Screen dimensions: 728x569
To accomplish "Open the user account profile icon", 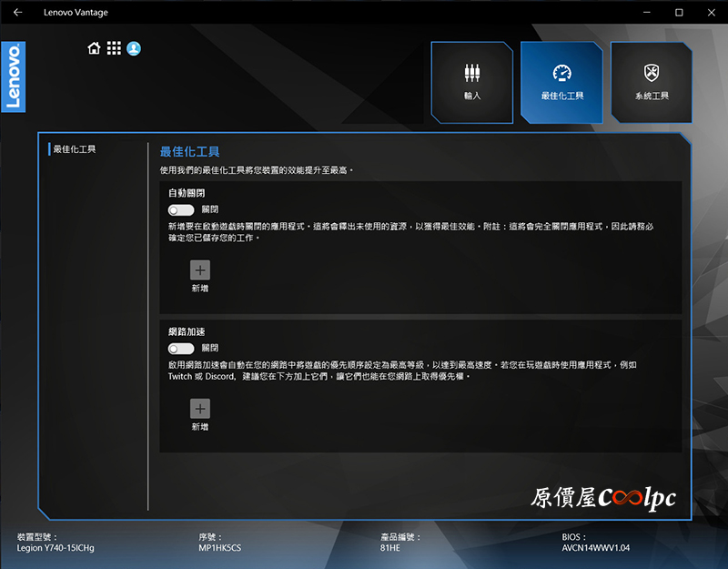I will point(134,48).
